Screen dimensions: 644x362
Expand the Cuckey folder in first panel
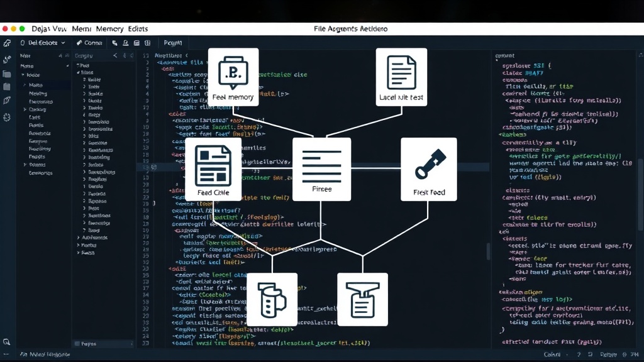[x=25, y=109]
